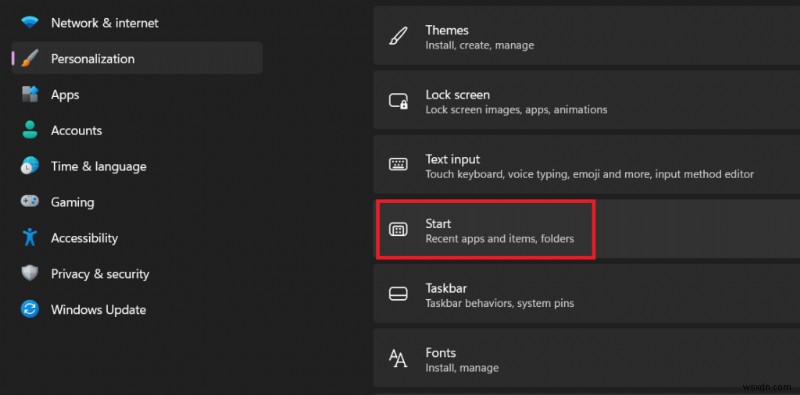Viewport: 800px width, 395px height.
Task: Open the Taskbar settings card
Action: tap(587, 293)
